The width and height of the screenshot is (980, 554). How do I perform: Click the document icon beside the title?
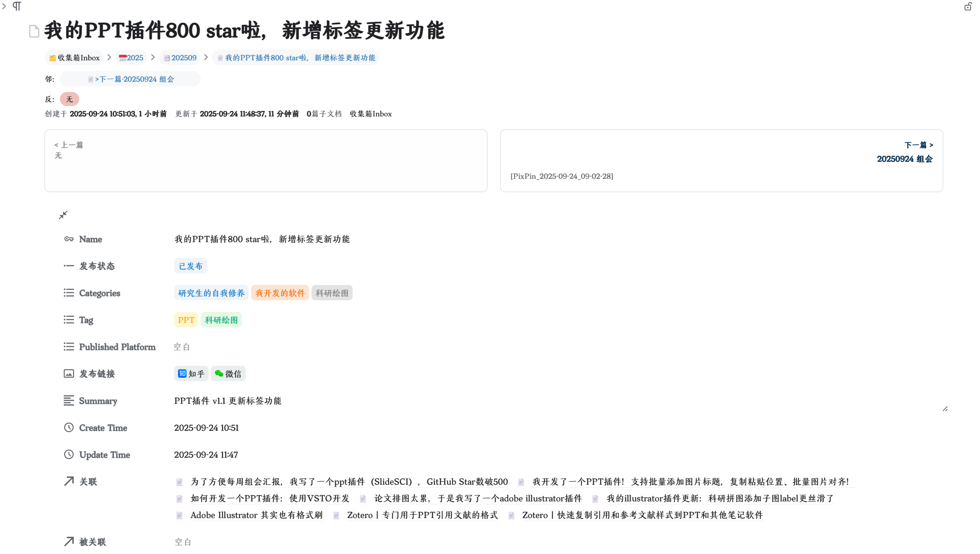[x=34, y=31]
